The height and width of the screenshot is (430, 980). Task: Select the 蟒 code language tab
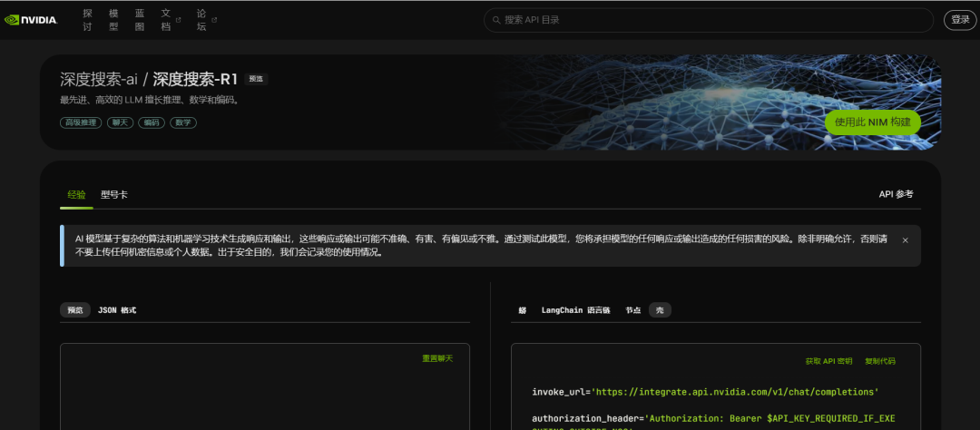[522, 310]
